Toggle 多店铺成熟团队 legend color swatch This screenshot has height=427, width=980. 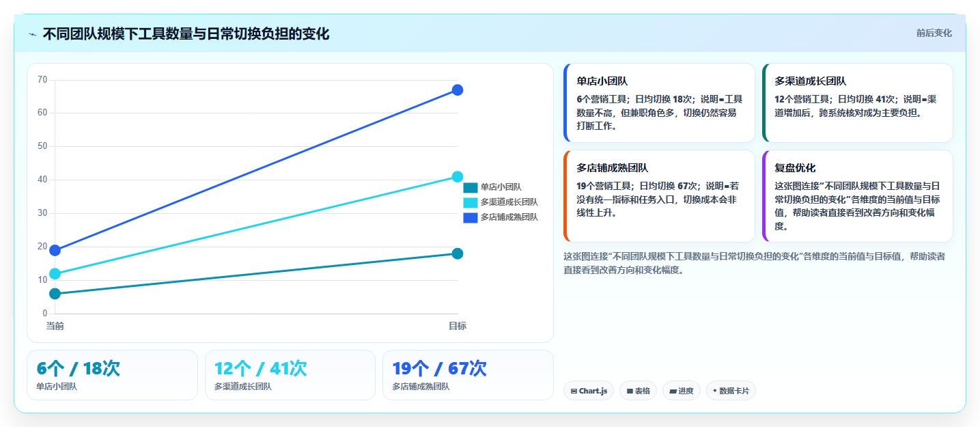(x=471, y=217)
